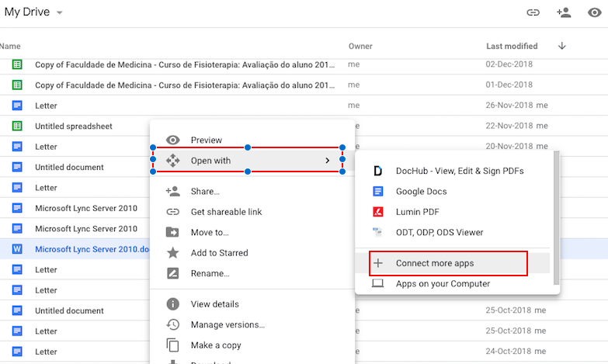Select the Untitled spreadsheet file

pyautogui.click(x=74, y=126)
